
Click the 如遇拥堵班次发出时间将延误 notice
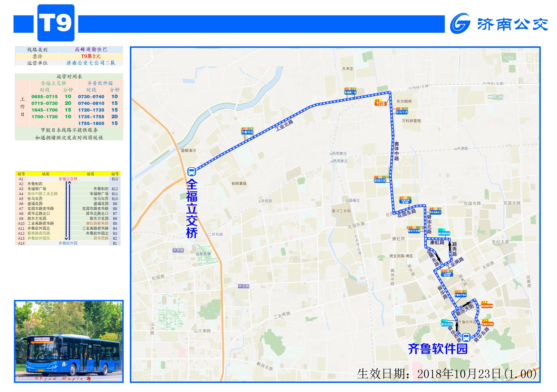click(x=69, y=137)
